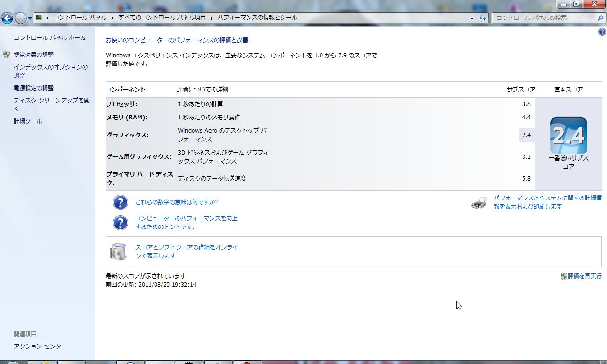Open コンピューターのパフォーマンスを向上するためのヒント link
Image resolution: width=607 pixels, height=364 pixels.
pos(186,222)
